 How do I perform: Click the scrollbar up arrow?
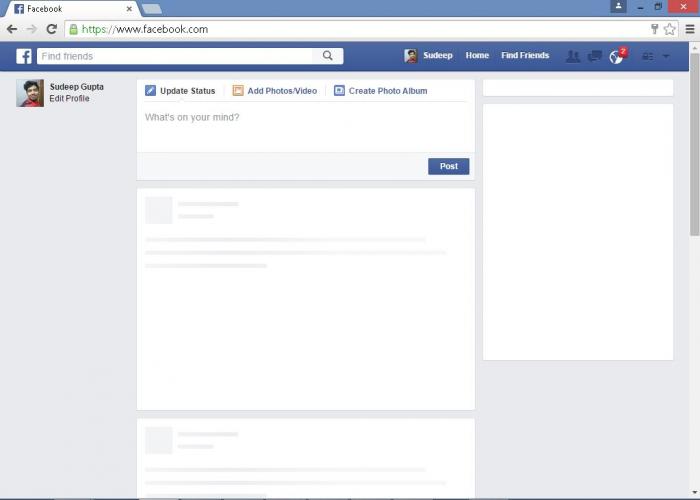tap(695, 47)
